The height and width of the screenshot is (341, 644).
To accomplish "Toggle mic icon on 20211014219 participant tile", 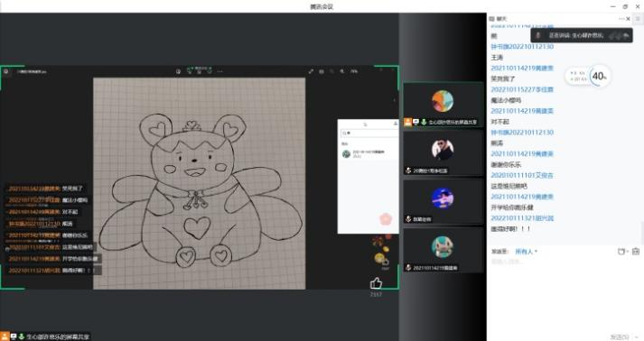I will point(408,268).
